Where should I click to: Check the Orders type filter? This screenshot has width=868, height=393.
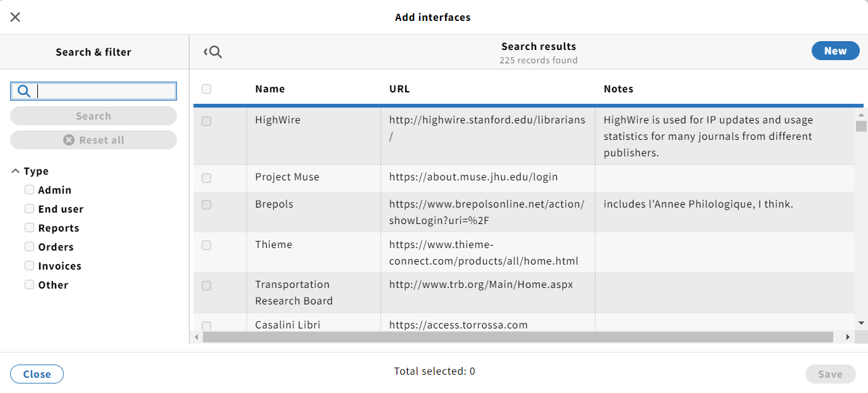(29, 246)
